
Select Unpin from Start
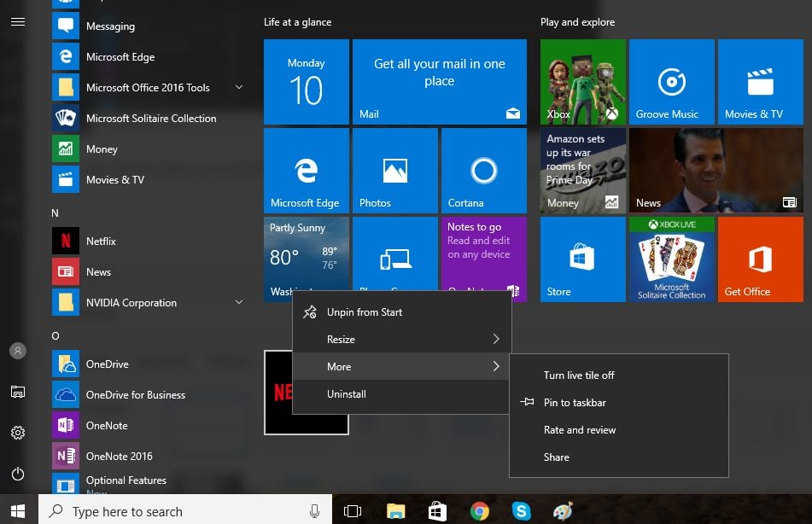(x=401, y=312)
